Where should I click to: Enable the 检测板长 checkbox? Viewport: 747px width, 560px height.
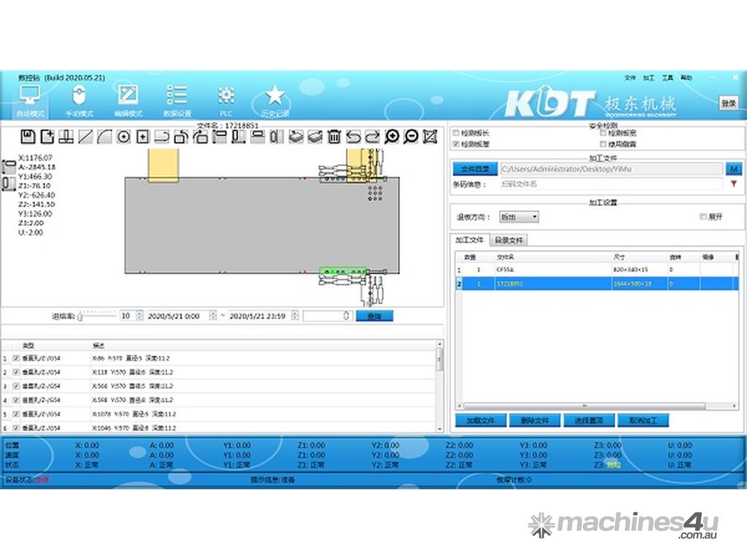pos(457,133)
